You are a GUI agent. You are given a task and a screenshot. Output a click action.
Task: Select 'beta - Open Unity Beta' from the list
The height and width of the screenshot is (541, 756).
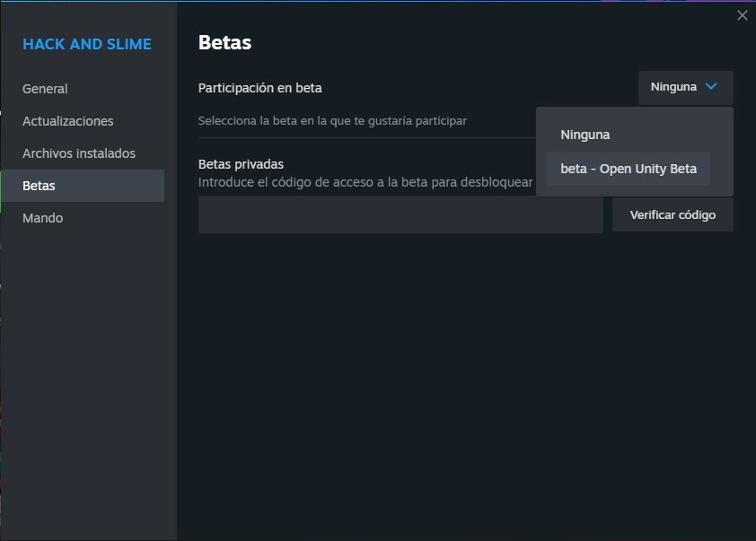pyautogui.click(x=628, y=168)
